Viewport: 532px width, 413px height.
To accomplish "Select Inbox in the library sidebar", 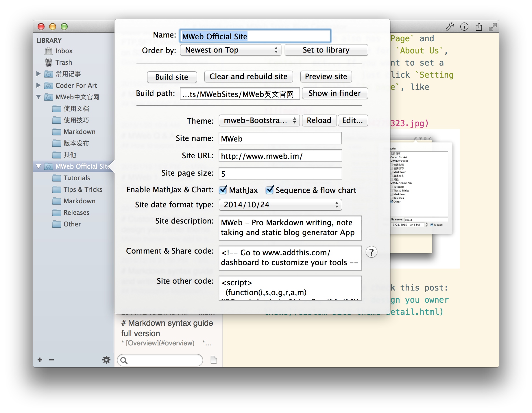I will (64, 51).
